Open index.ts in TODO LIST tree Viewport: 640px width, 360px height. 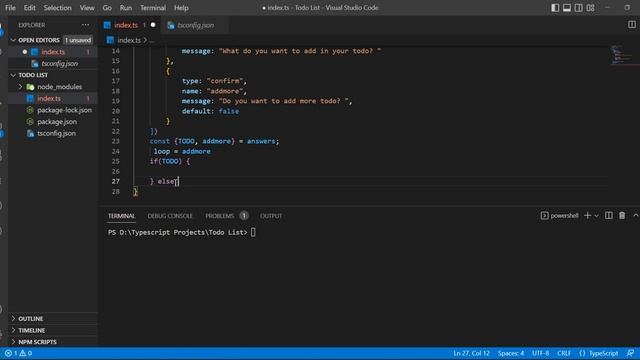coord(49,98)
